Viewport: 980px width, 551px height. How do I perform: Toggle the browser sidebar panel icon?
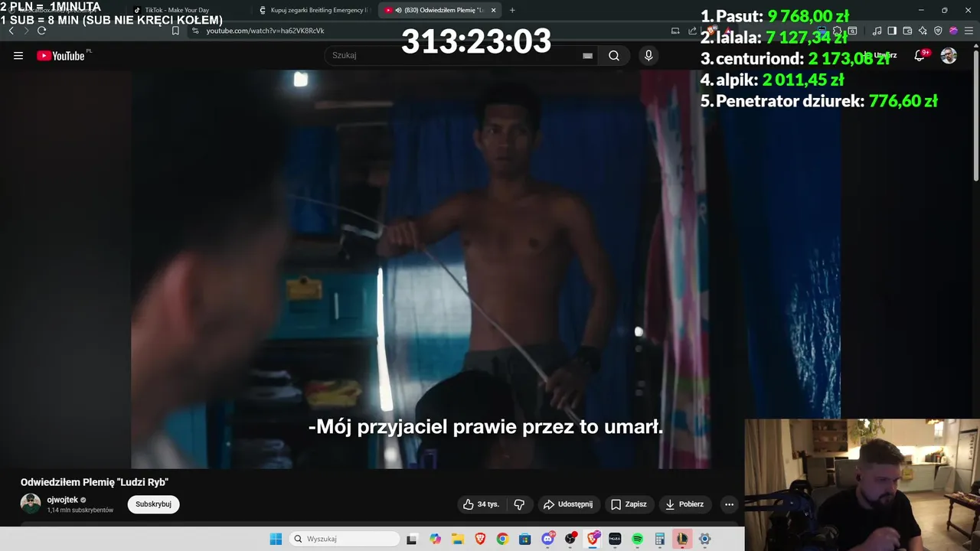pos(892,31)
